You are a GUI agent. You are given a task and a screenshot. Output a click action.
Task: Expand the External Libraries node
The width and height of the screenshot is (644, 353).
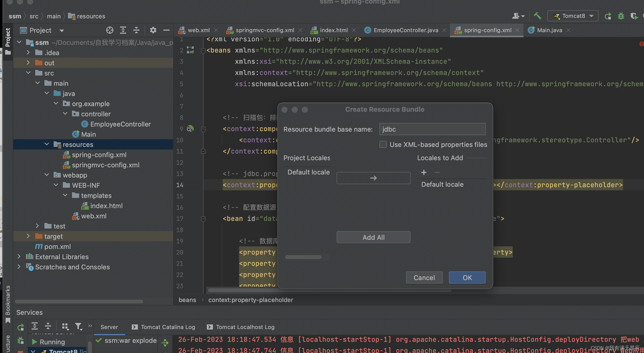point(19,257)
